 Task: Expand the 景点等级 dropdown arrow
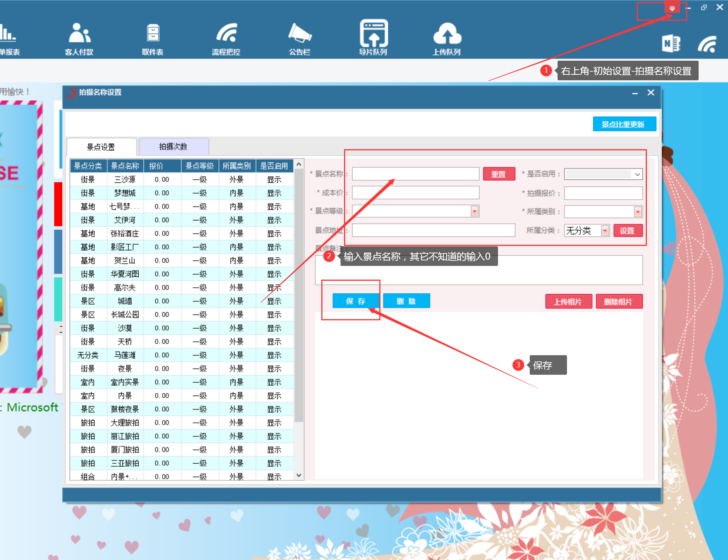tap(474, 211)
